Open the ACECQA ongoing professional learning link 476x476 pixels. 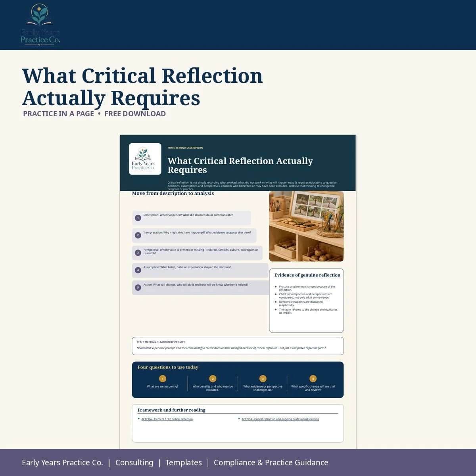click(x=280, y=419)
